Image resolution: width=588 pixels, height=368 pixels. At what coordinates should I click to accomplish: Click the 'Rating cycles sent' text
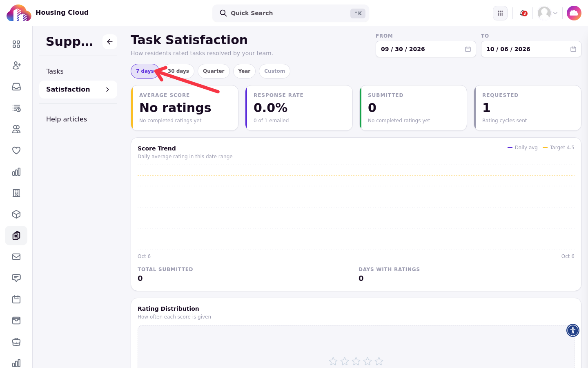504,121
